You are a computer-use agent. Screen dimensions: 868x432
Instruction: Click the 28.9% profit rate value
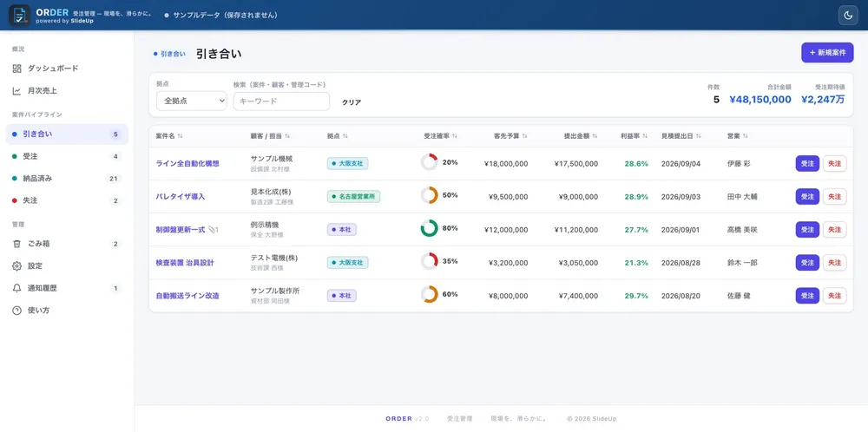(x=636, y=197)
